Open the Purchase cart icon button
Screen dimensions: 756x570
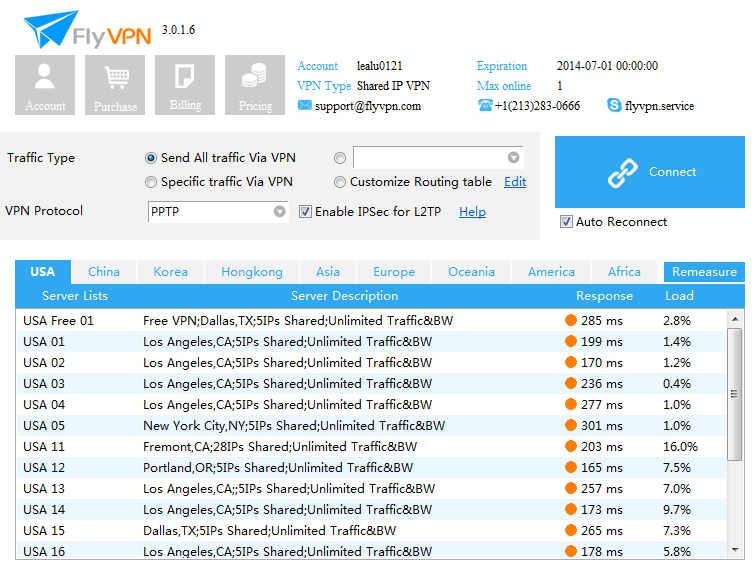[x=115, y=85]
